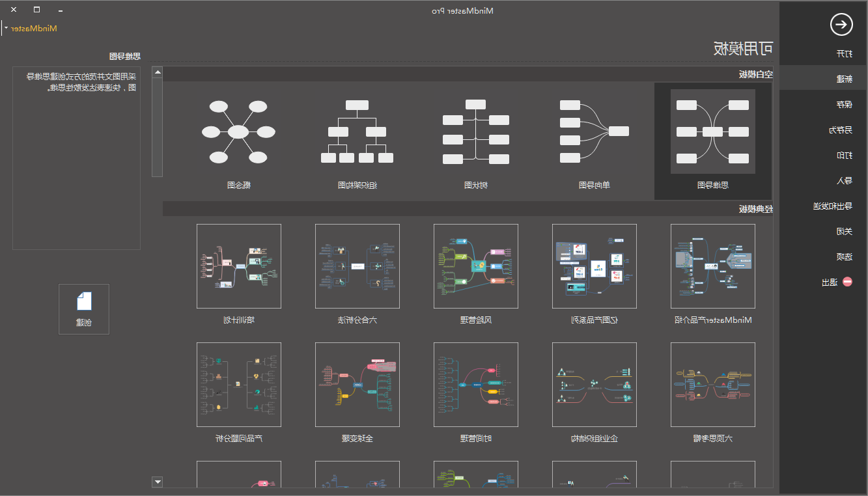
Task: Click the 经典模板 section header
Action: [x=468, y=209]
